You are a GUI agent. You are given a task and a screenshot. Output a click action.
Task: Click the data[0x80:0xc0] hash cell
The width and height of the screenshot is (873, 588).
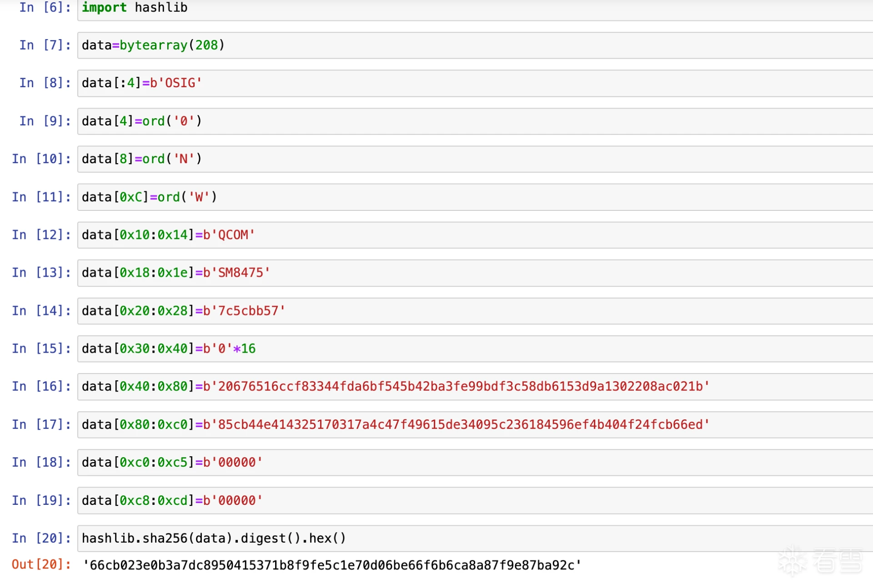point(475,424)
